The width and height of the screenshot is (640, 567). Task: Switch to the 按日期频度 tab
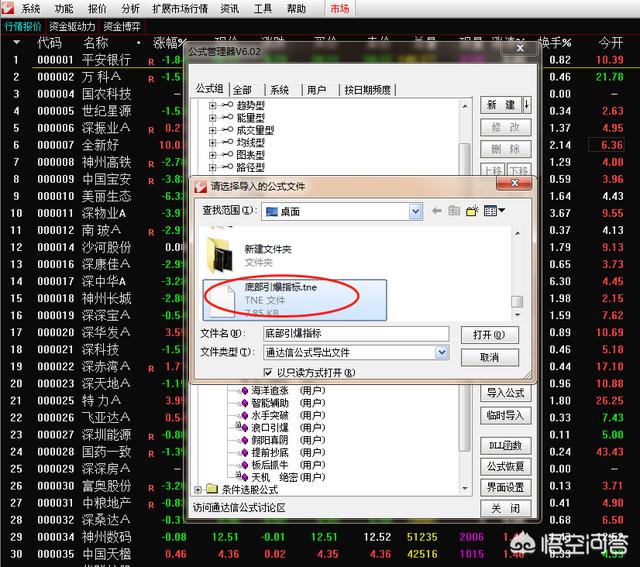[x=368, y=89]
